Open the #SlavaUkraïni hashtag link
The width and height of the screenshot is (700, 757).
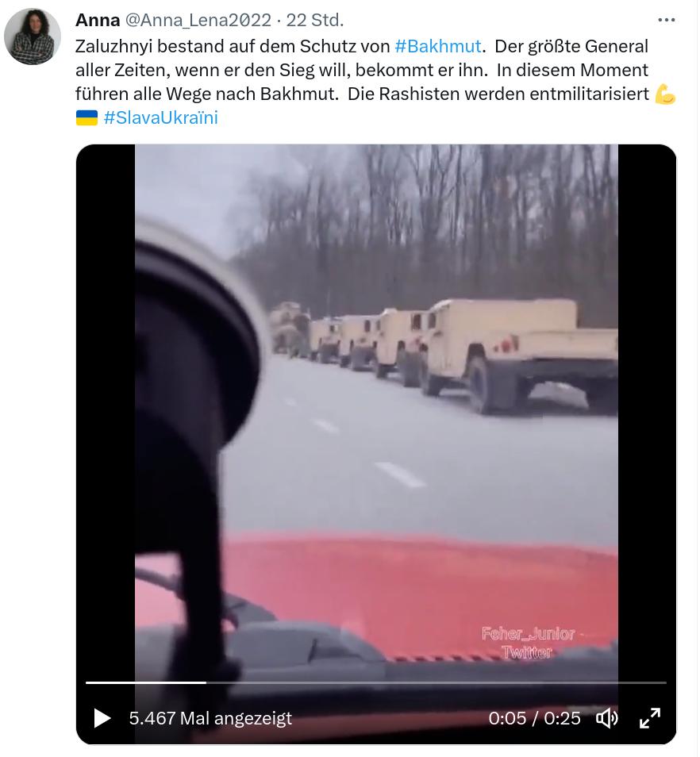[x=161, y=117]
